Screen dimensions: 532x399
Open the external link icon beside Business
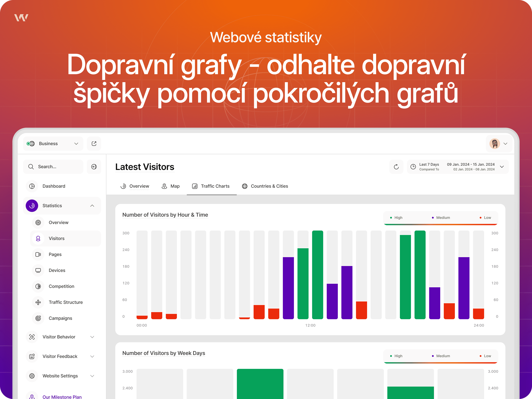point(94,144)
